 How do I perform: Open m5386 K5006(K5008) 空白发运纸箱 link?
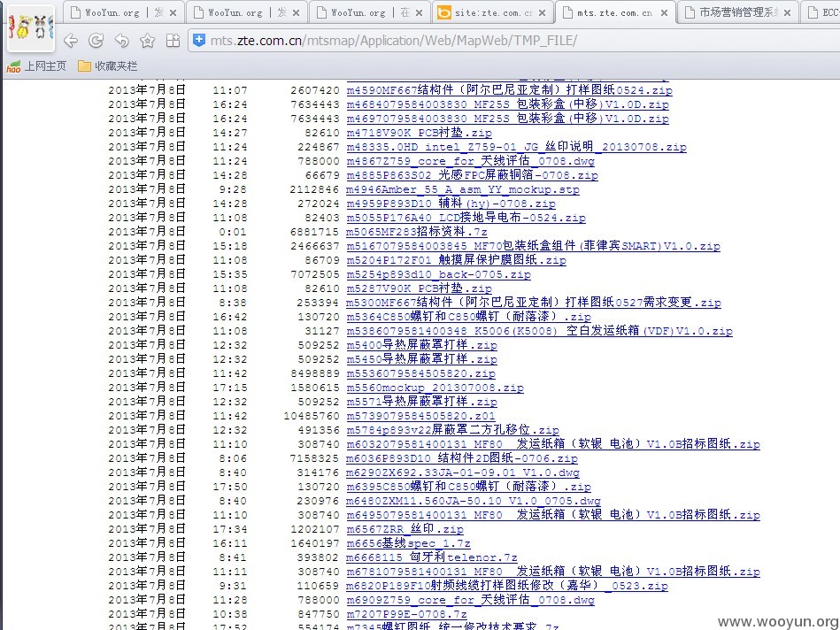pos(539,331)
